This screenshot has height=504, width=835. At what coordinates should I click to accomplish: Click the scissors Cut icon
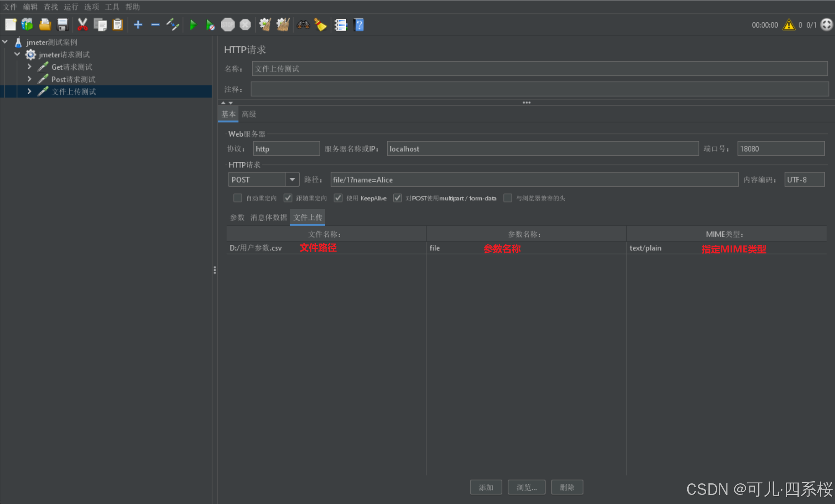[x=83, y=25]
